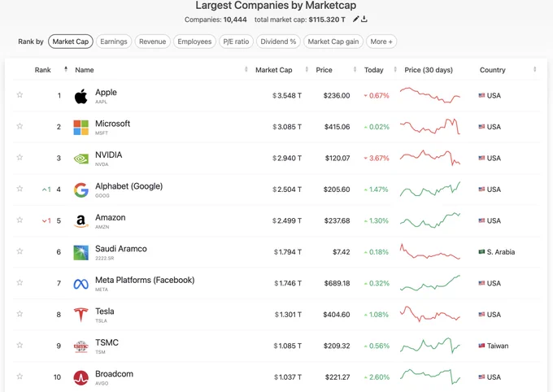Click the Apple logo icon

coord(81,96)
